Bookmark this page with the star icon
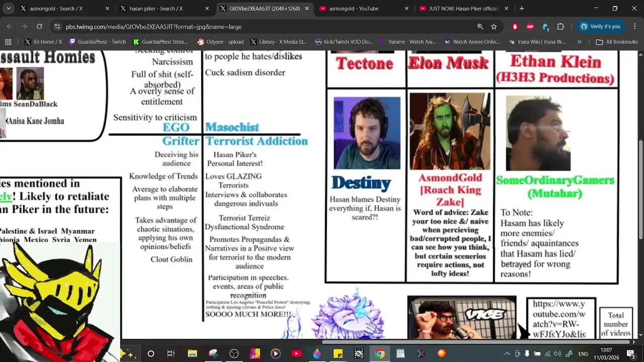This screenshot has height=362, width=644. 494,26
